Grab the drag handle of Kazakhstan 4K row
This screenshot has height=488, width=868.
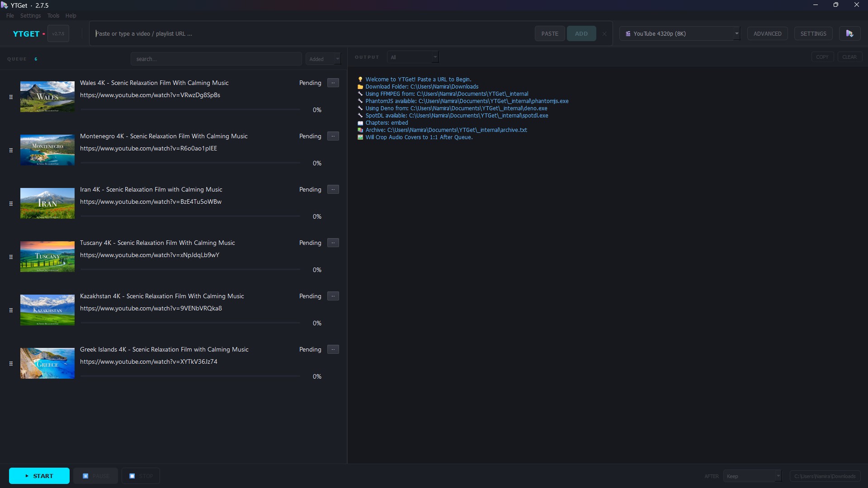pyautogui.click(x=11, y=310)
